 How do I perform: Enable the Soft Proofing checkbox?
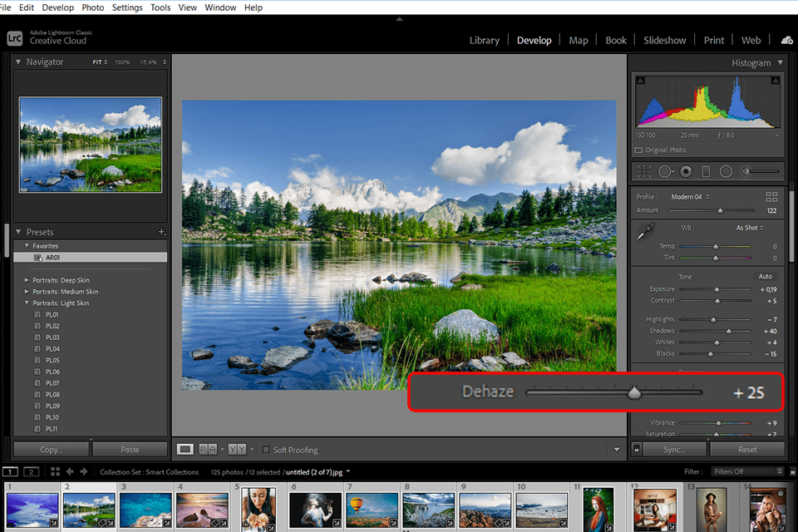coord(266,450)
